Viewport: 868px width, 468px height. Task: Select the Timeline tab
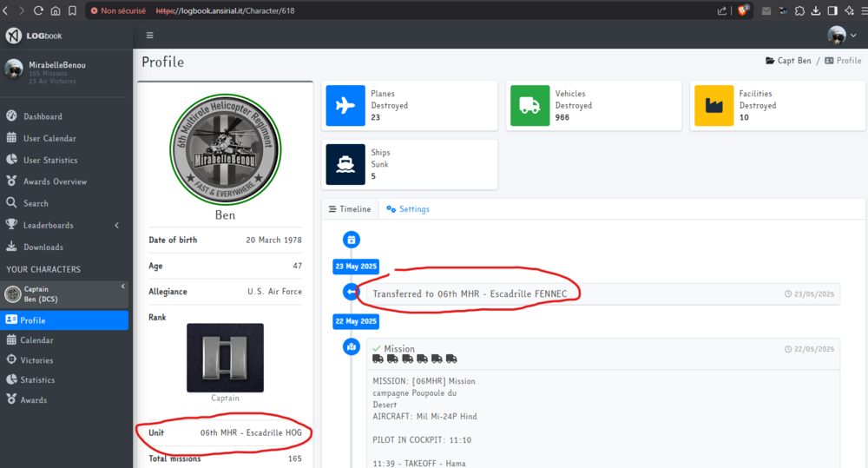tap(350, 208)
